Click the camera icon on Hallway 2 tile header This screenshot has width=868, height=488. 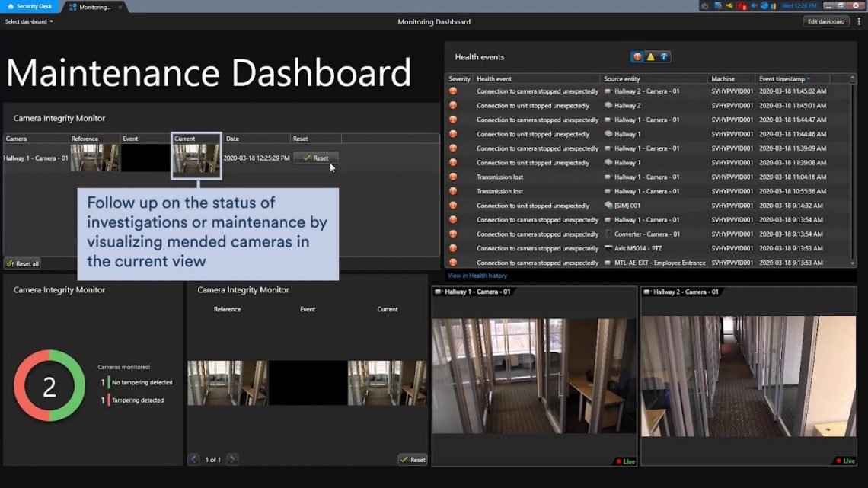click(x=647, y=292)
